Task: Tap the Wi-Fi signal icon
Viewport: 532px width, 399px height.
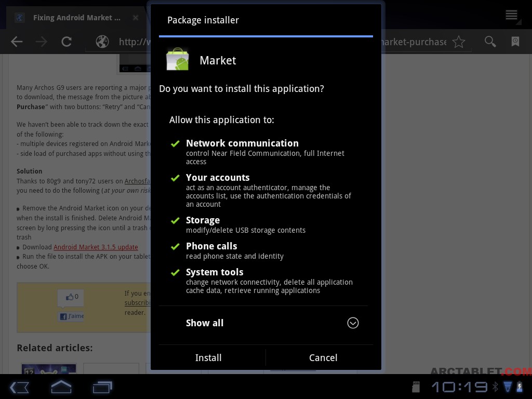Action: tap(508, 387)
